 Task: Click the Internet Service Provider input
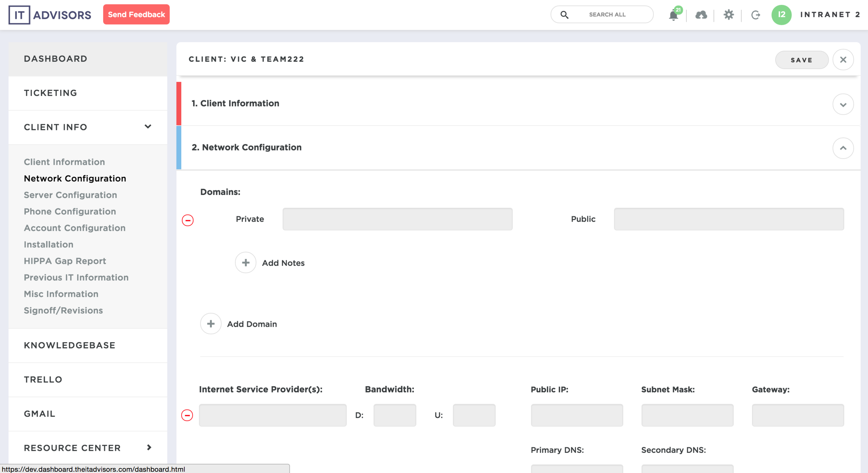(273, 415)
